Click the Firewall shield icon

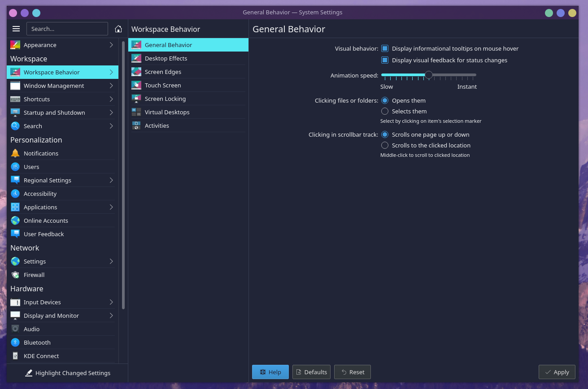(15, 275)
